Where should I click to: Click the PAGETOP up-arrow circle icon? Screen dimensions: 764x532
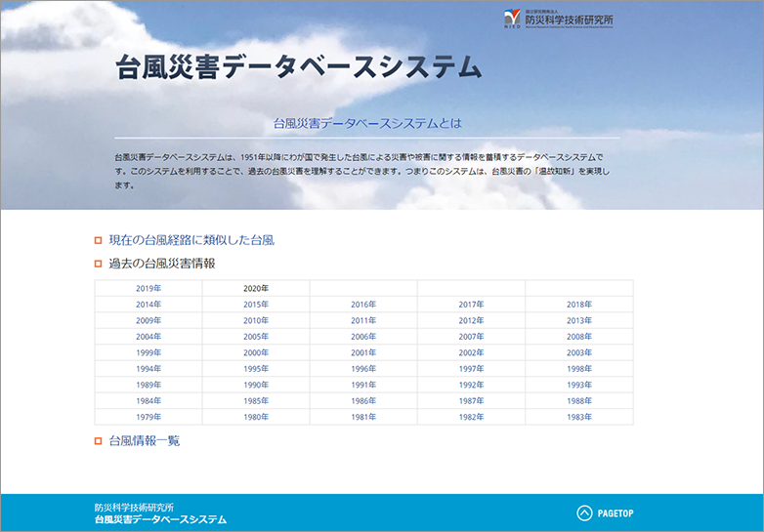tap(584, 512)
